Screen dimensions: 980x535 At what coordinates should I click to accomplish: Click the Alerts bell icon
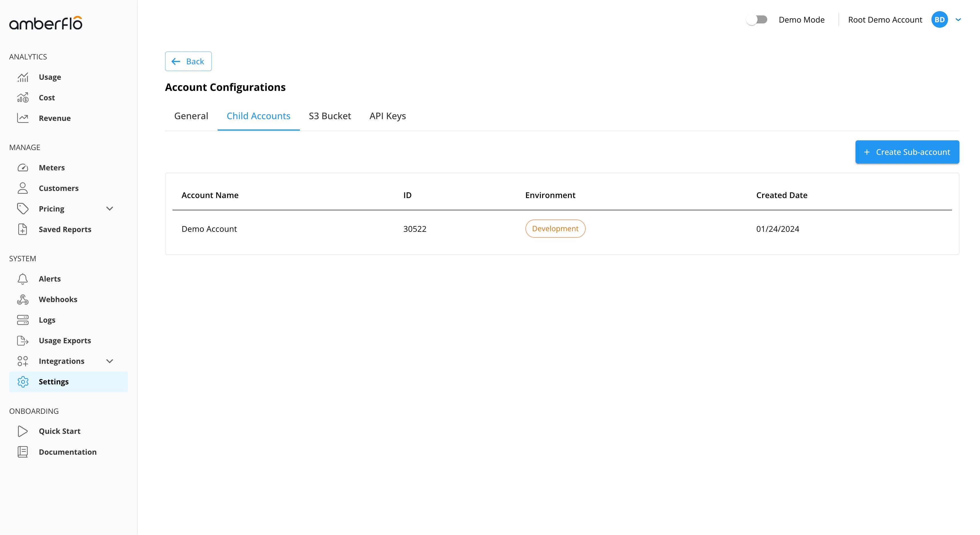click(23, 279)
